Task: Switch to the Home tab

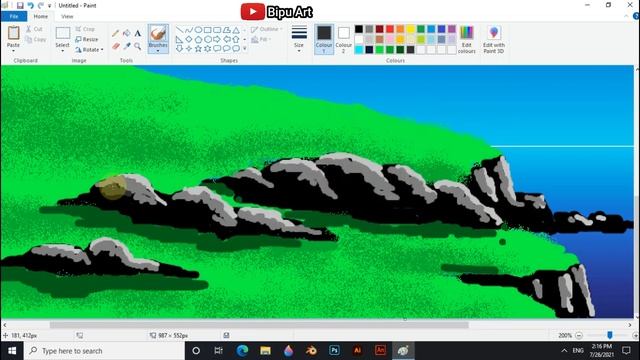Action: click(41, 16)
